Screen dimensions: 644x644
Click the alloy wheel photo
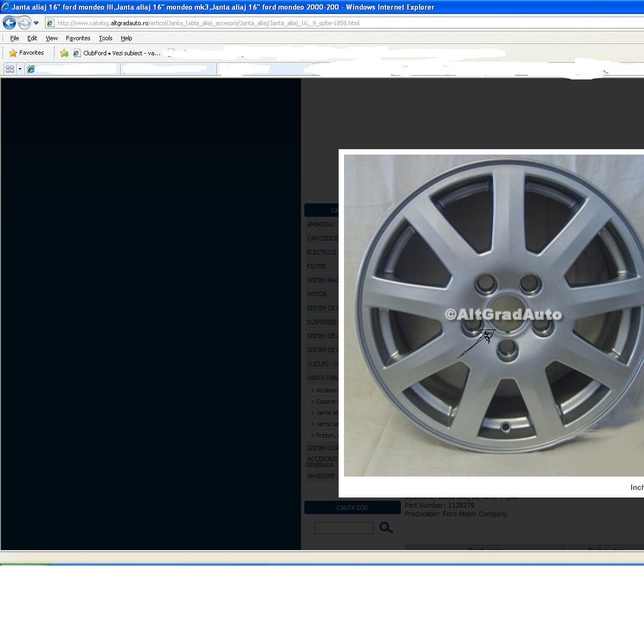click(x=494, y=315)
